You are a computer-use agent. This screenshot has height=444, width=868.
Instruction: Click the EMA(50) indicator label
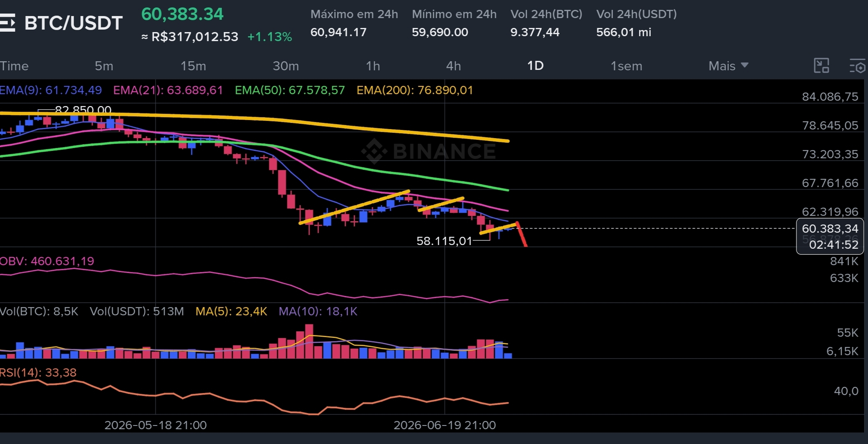(290, 90)
